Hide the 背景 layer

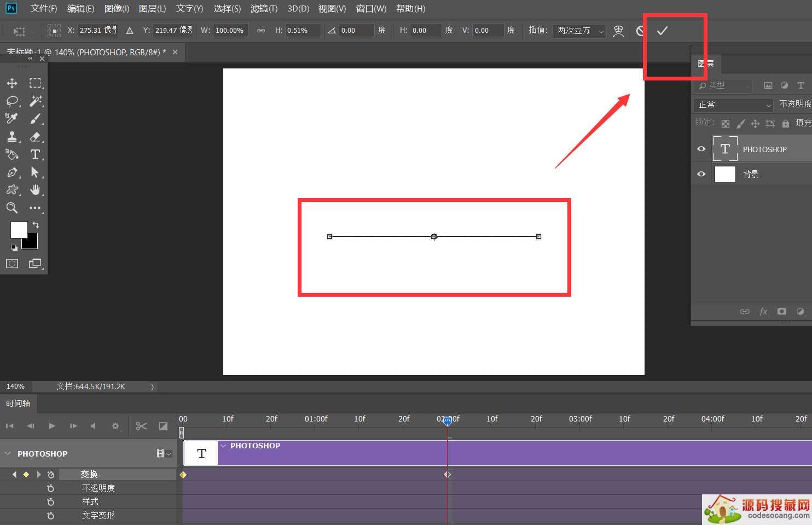point(701,174)
